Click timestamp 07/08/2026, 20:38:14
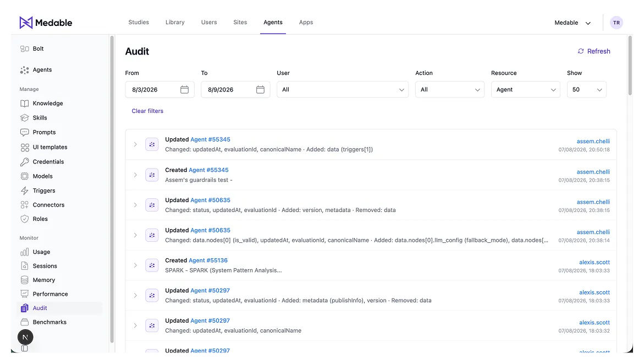This screenshot has width=644, height=364. coord(584,240)
